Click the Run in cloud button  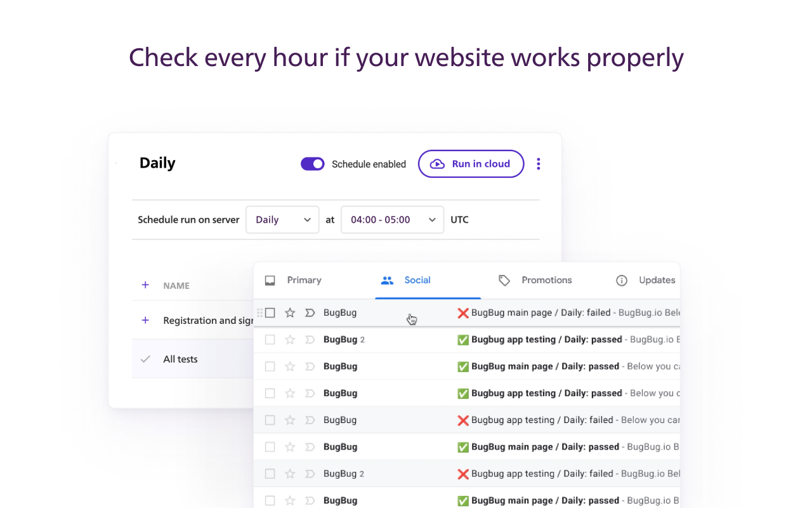(471, 163)
